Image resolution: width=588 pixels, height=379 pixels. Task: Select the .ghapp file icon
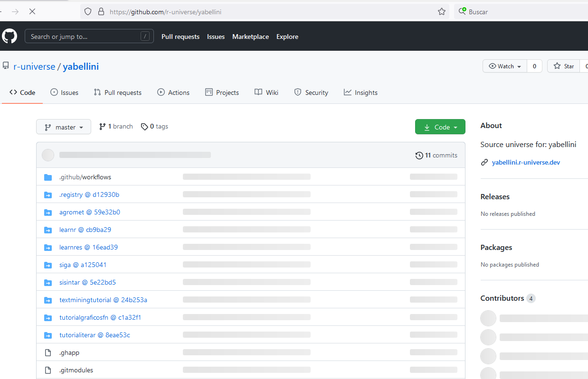(47, 352)
